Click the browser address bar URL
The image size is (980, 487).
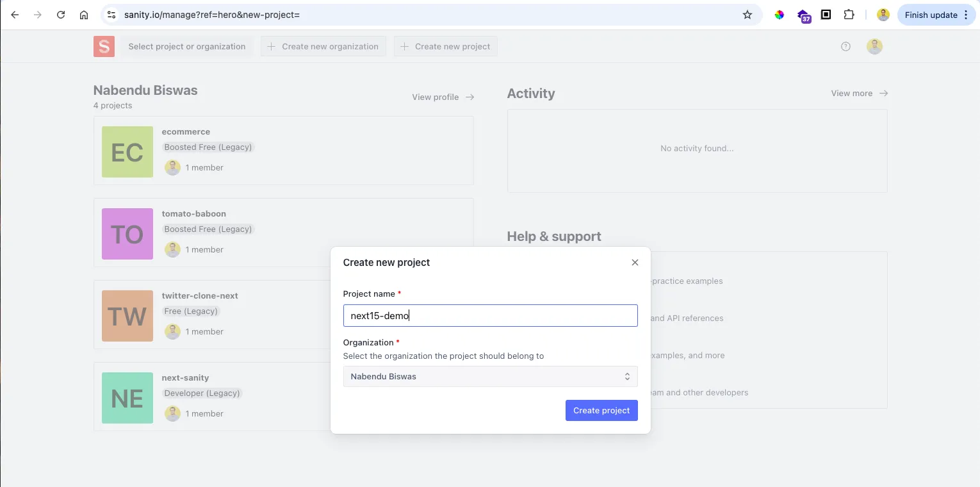pyautogui.click(x=212, y=15)
